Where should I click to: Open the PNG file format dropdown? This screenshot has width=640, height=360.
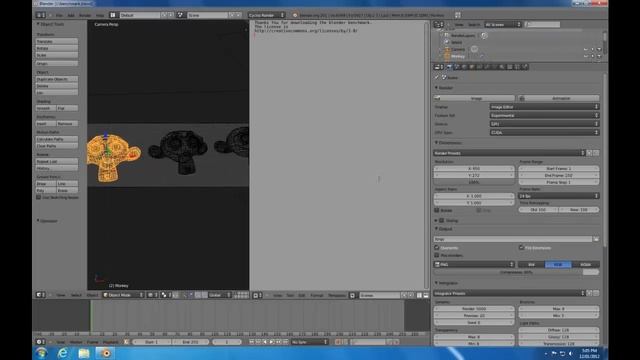pyautogui.click(x=474, y=264)
